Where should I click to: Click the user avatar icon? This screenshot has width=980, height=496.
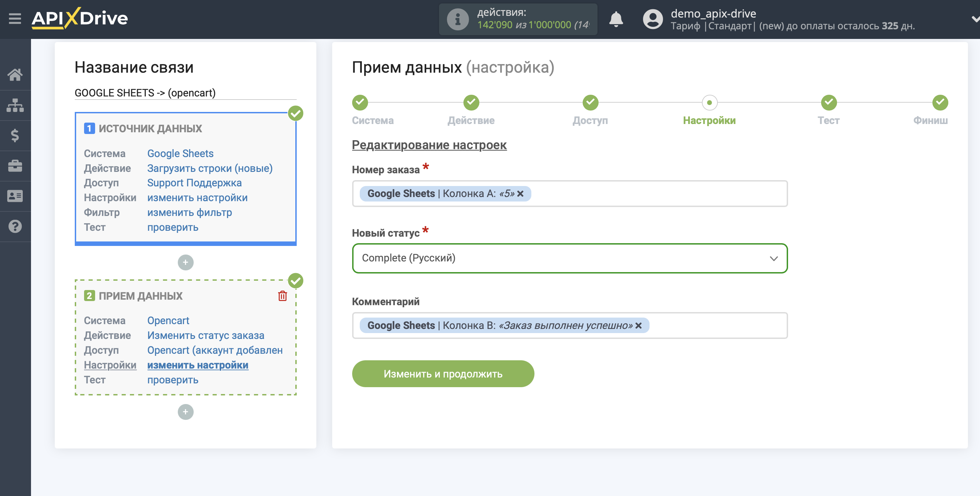[652, 19]
